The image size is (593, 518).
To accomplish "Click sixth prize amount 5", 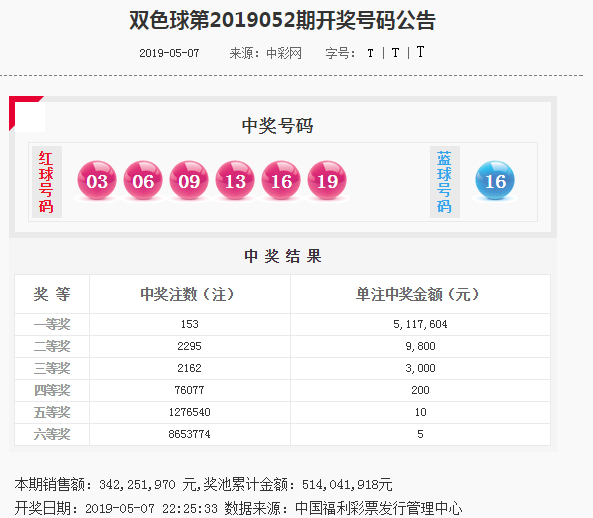I will (x=420, y=434).
